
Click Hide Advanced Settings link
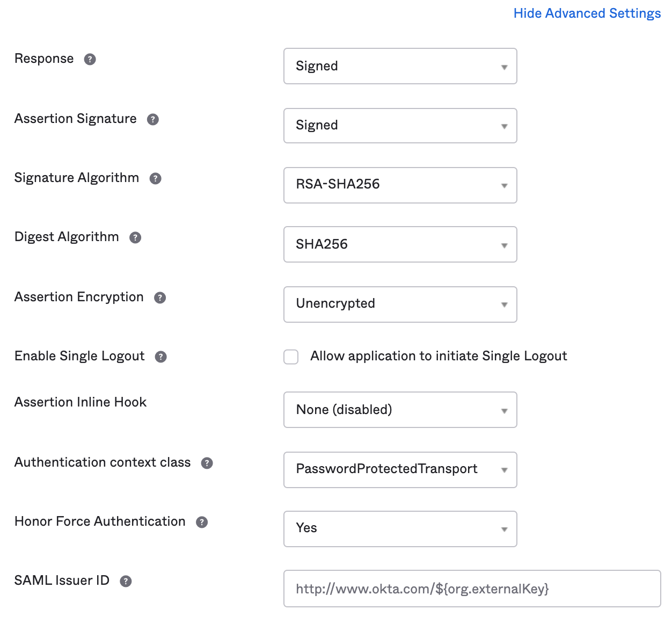tap(587, 13)
